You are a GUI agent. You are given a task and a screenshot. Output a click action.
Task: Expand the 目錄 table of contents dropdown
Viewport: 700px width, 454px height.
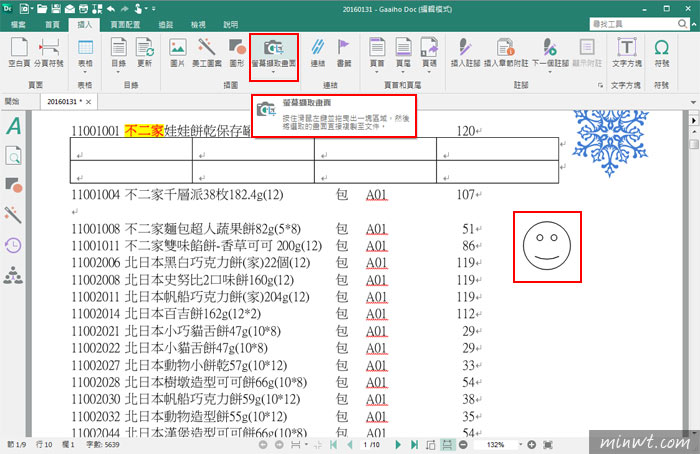click(x=118, y=73)
